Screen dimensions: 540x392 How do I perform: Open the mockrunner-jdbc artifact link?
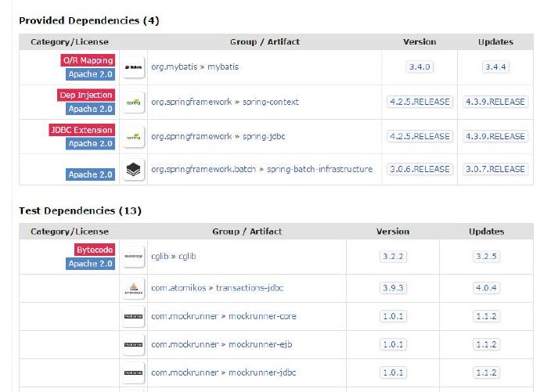click(262, 372)
